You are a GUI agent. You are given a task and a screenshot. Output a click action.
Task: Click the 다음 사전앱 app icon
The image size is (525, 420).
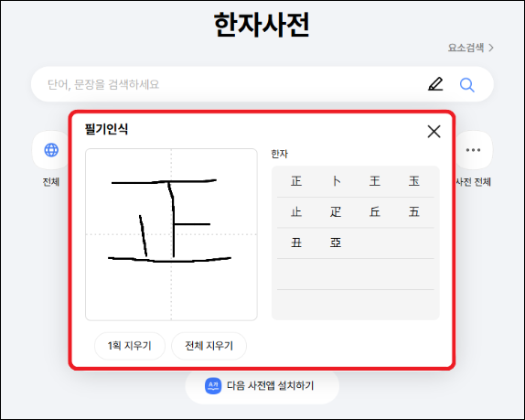coord(213,386)
